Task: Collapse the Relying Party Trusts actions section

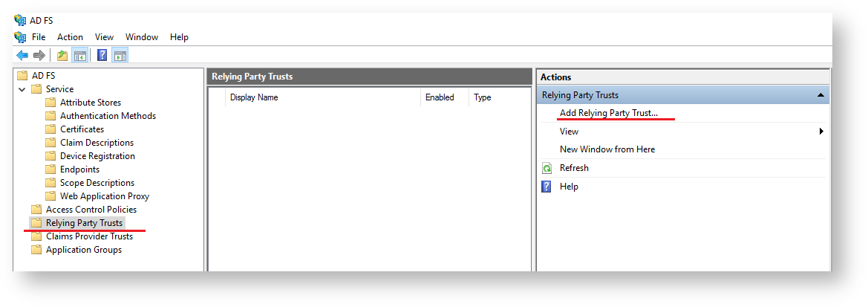Action: click(x=820, y=95)
